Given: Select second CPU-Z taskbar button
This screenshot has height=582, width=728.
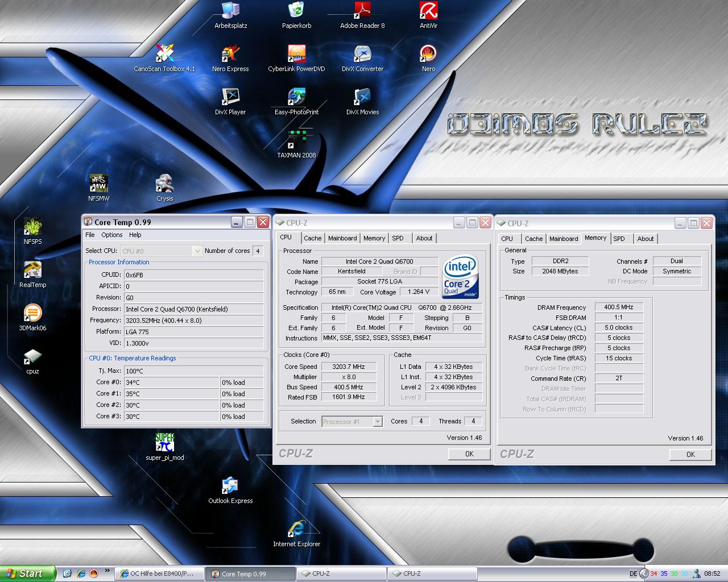Looking at the screenshot, I should (x=432, y=573).
